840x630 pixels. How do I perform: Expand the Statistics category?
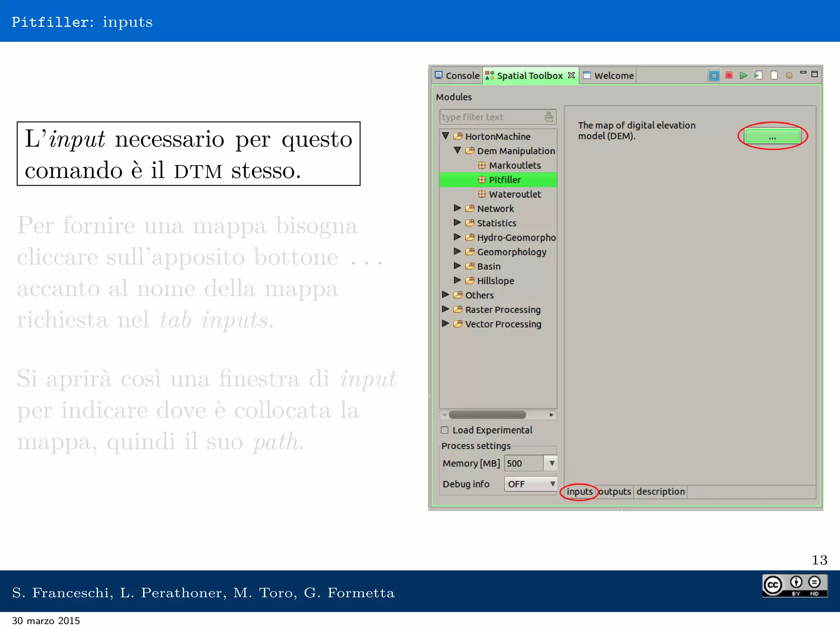[457, 222]
